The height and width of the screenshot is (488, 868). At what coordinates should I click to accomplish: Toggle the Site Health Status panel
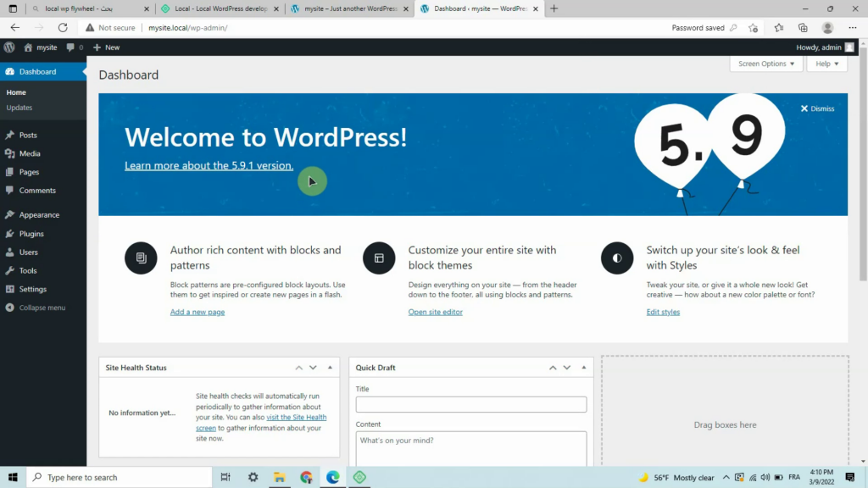pos(330,368)
